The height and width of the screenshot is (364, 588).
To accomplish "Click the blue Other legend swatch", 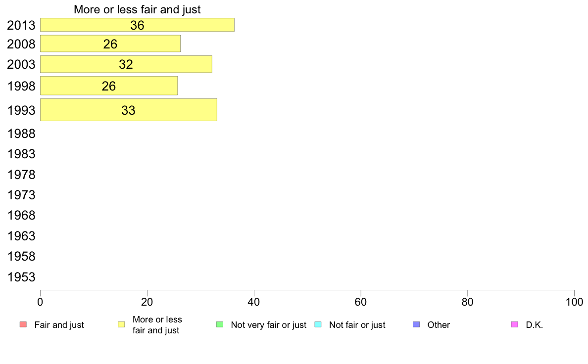I will [x=416, y=324].
